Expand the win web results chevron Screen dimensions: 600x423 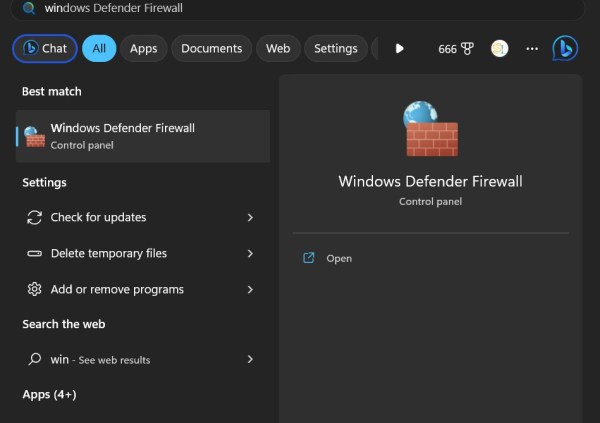[x=250, y=359]
